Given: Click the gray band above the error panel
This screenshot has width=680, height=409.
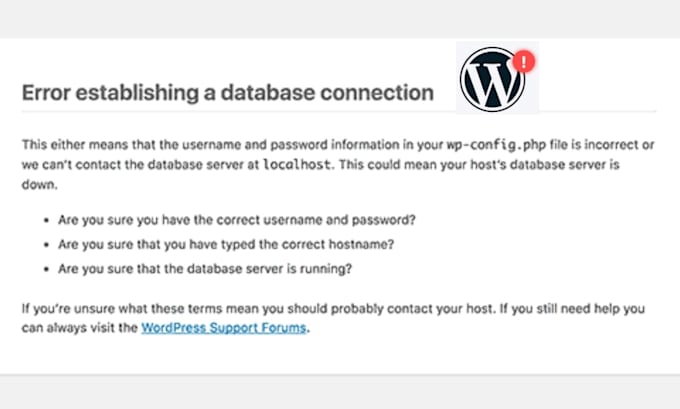Looking at the screenshot, I should pos(340,19).
